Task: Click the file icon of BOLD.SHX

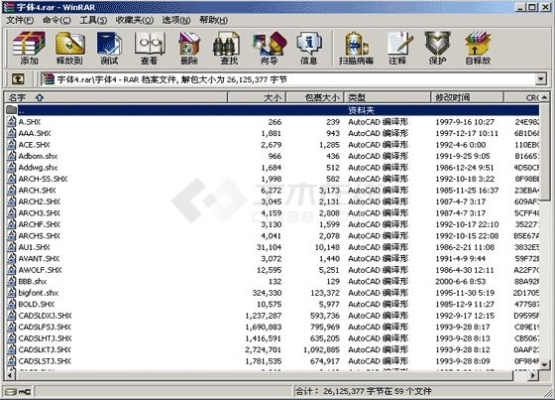Action: click(11, 304)
